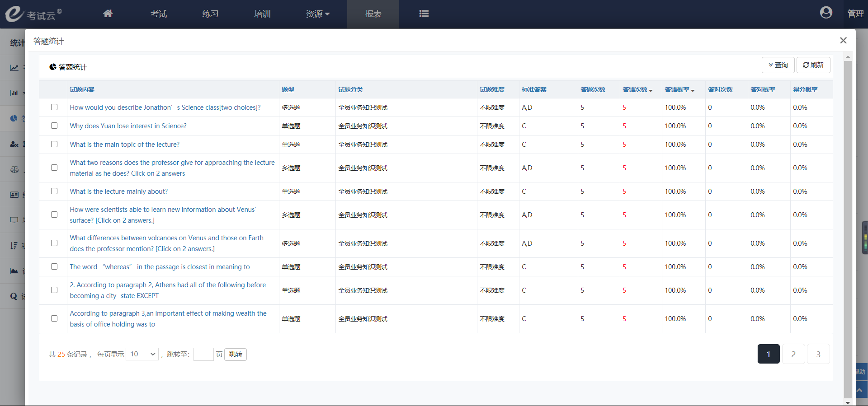The image size is (868, 406).
Task: Click the bar chart sidebar icon
Action: [x=14, y=93]
